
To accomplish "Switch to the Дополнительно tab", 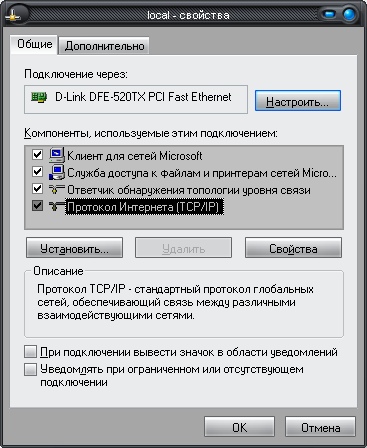I will (x=104, y=46).
